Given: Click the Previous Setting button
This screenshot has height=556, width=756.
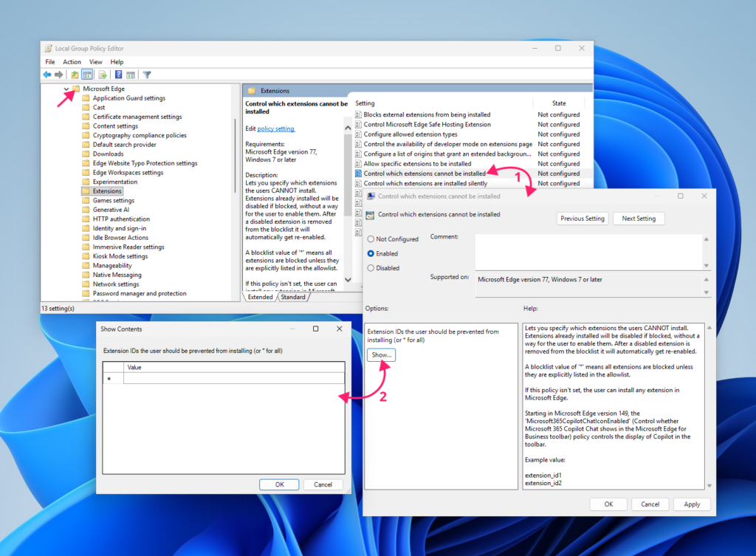Looking at the screenshot, I should point(583,219).
